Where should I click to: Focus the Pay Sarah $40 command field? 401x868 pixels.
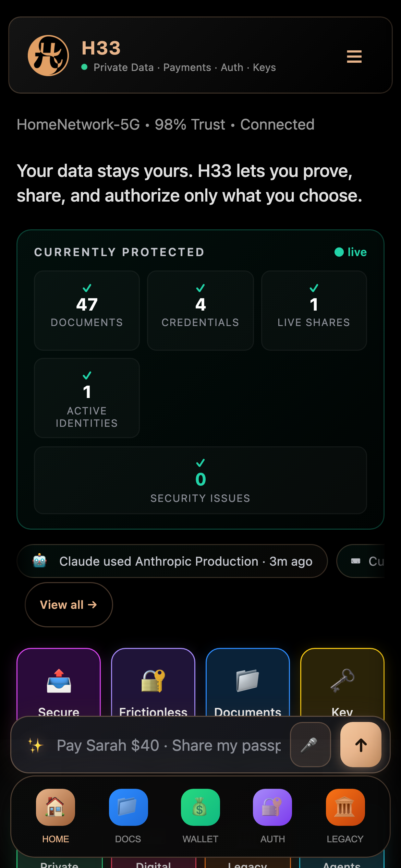point(169,745)
